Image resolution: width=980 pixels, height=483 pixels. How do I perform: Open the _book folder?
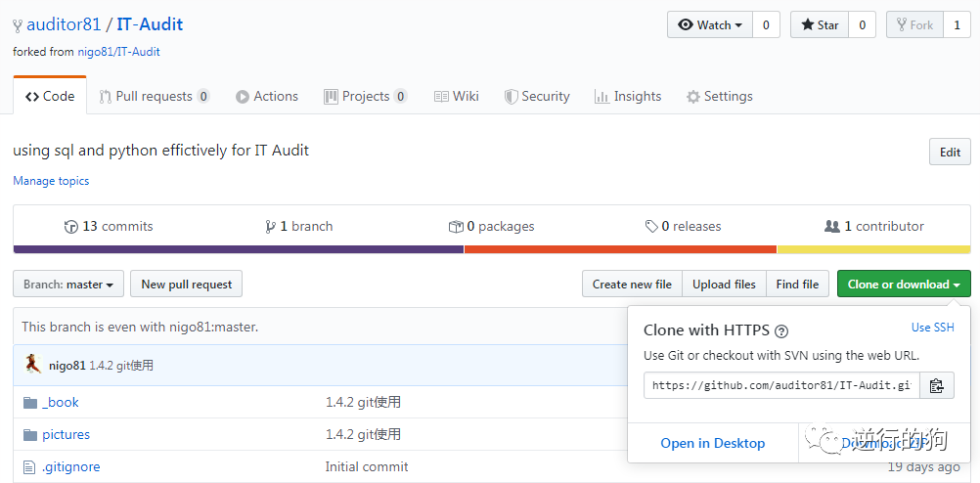(61, 403)
